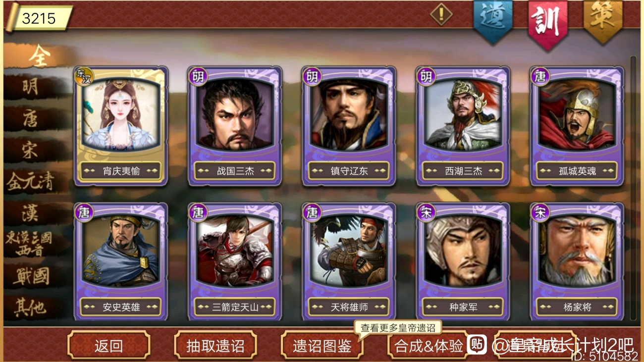
Task: Switch to the 金元清 dynasty tab
Action: point(30,182)
